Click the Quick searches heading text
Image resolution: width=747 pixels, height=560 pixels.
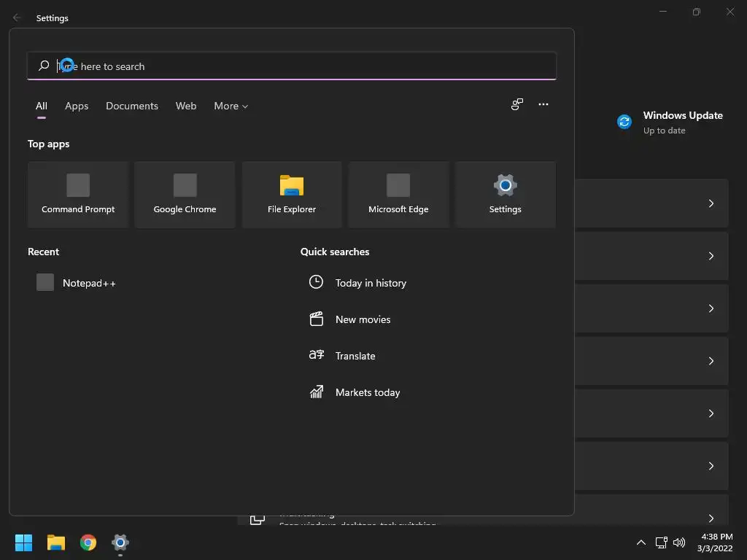[335, 252]
